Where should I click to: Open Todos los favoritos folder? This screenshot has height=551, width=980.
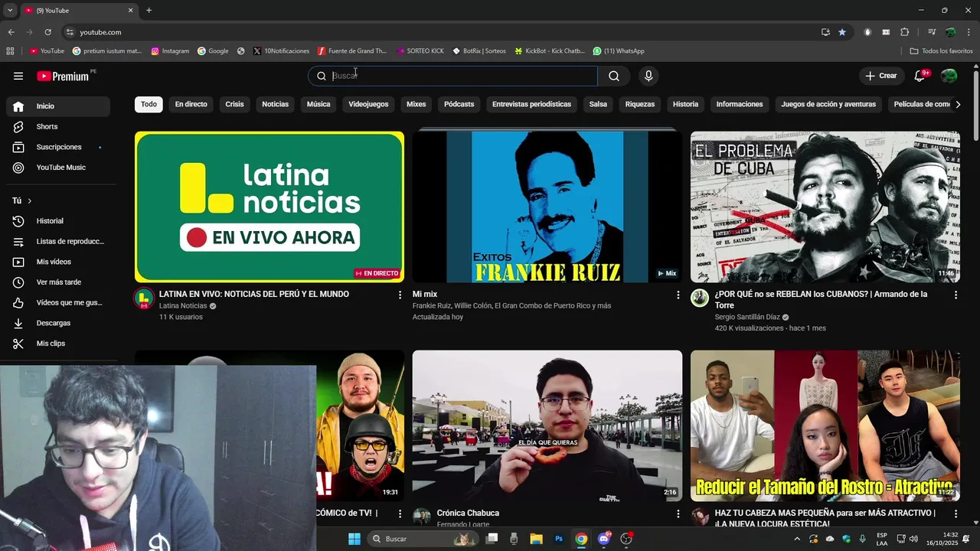(941, 51)
